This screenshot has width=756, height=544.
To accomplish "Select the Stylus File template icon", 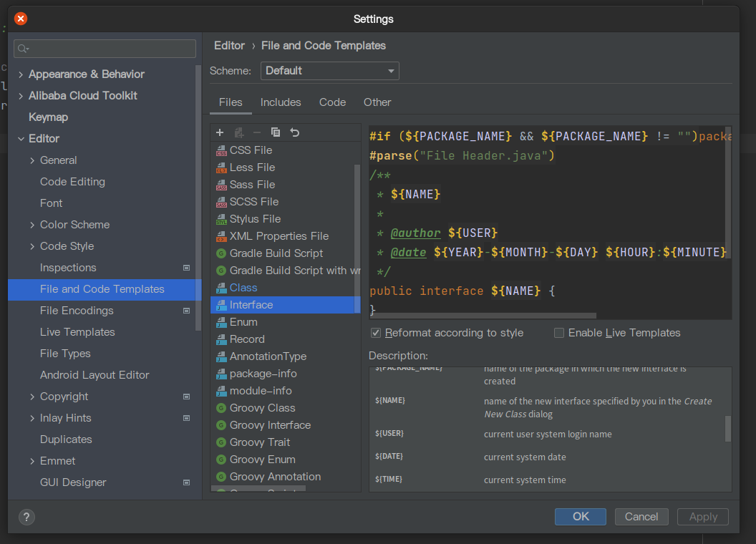I will 221,220.
